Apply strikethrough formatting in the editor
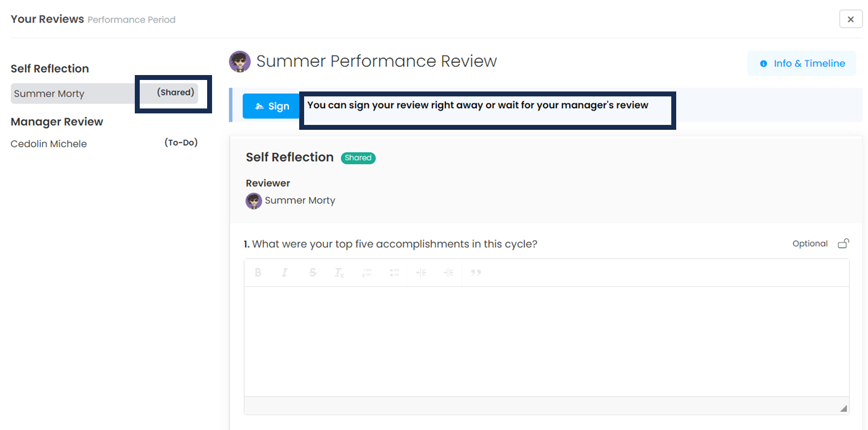Image resolution: width=868 pixels, height=430 pixels. pyautogui.click(x=312, y=272)
